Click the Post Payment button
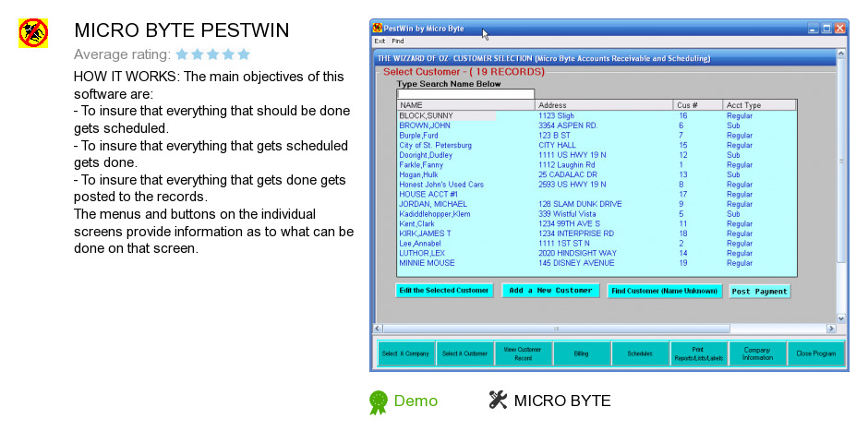The image size is (868, 443). [x=759, y=292]
